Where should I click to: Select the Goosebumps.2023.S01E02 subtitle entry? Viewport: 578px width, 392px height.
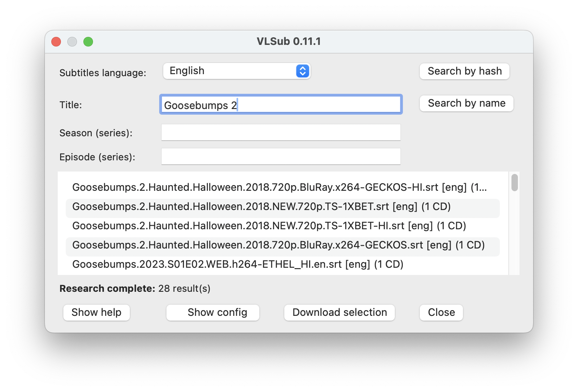(237, 264)
